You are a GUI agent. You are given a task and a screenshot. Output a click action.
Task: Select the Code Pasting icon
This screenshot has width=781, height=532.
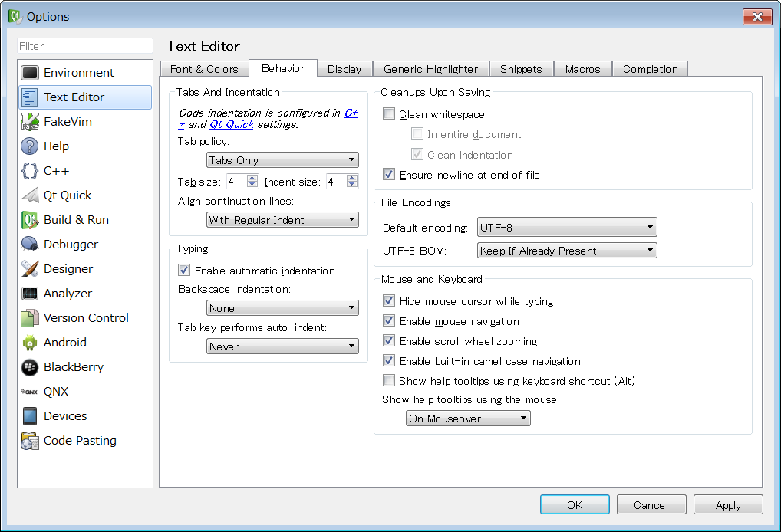(x=30, y=441)
